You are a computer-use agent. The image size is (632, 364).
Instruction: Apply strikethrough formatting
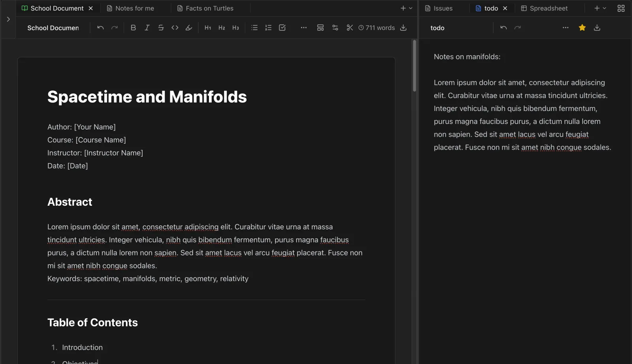(x=161, y=28)
